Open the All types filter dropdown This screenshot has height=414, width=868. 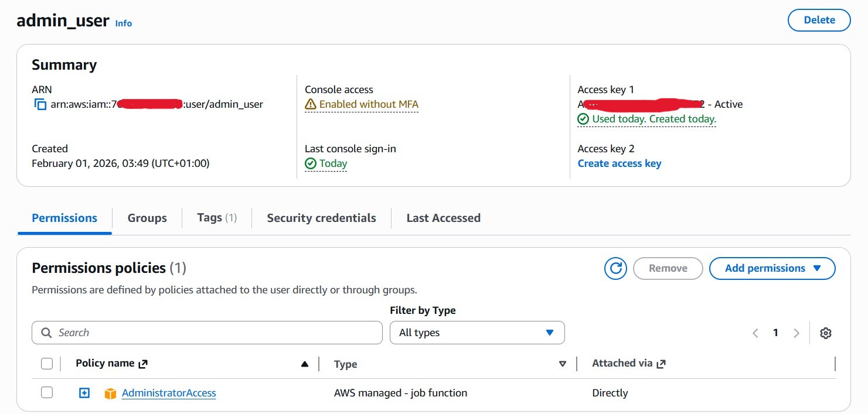tap(476, 333)
